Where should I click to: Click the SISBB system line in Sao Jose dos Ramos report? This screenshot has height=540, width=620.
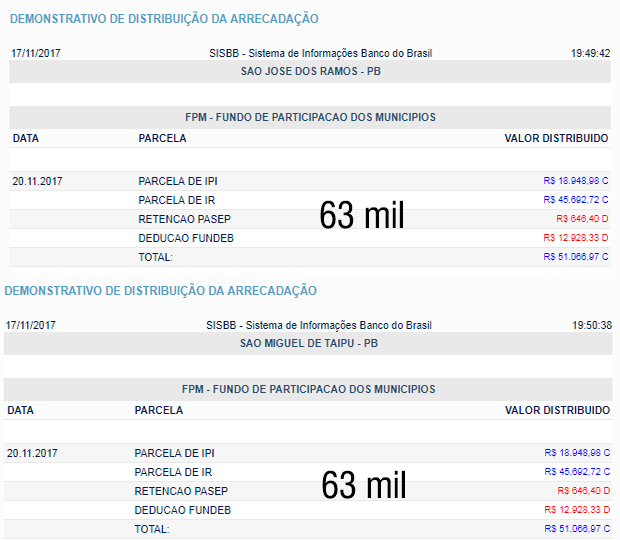[x=321, y=53]
